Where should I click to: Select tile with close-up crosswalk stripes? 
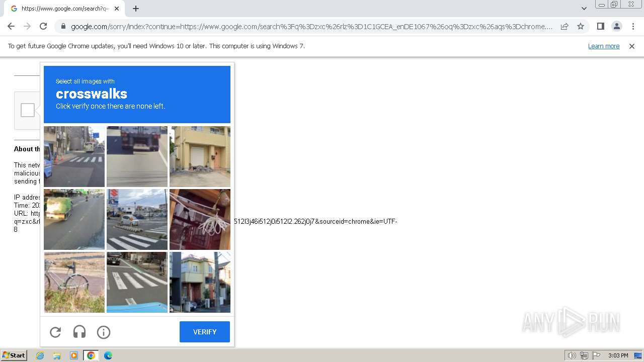[137, 282]
